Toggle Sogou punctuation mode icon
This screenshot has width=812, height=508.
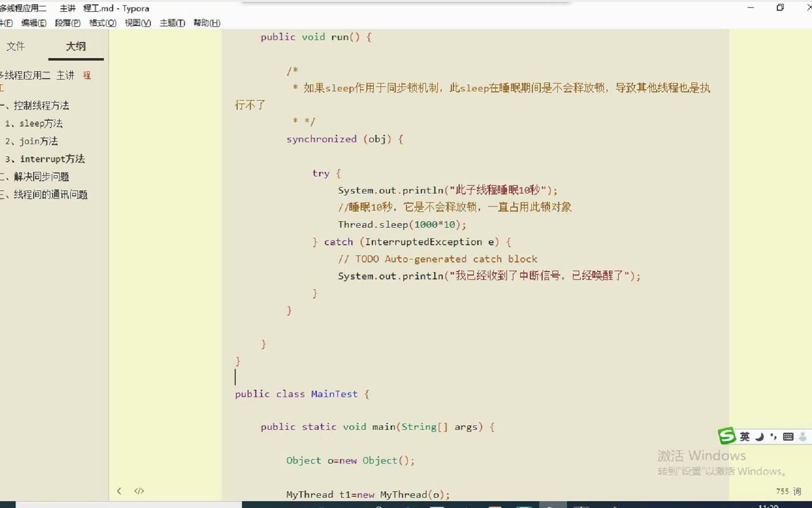point(773,437)
